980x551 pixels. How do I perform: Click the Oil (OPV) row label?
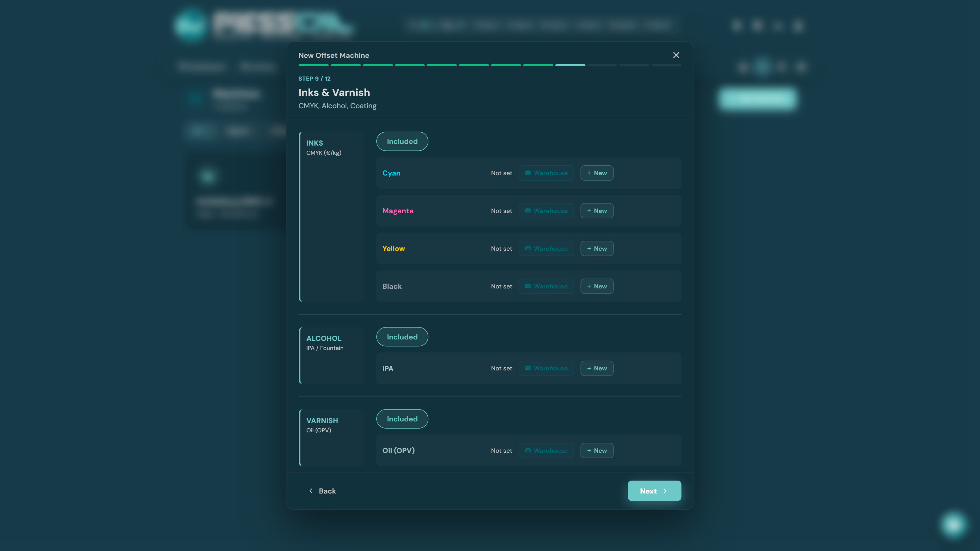coord(398,451)
